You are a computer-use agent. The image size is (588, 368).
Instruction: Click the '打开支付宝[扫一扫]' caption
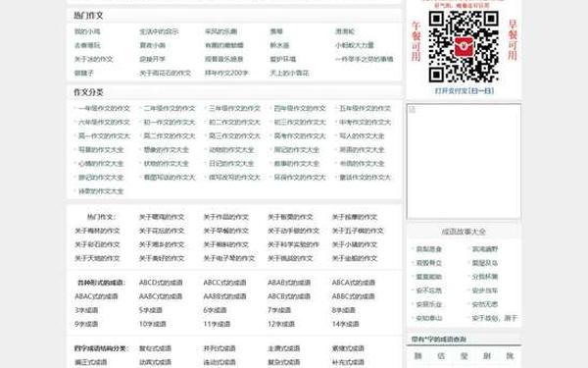465,91
